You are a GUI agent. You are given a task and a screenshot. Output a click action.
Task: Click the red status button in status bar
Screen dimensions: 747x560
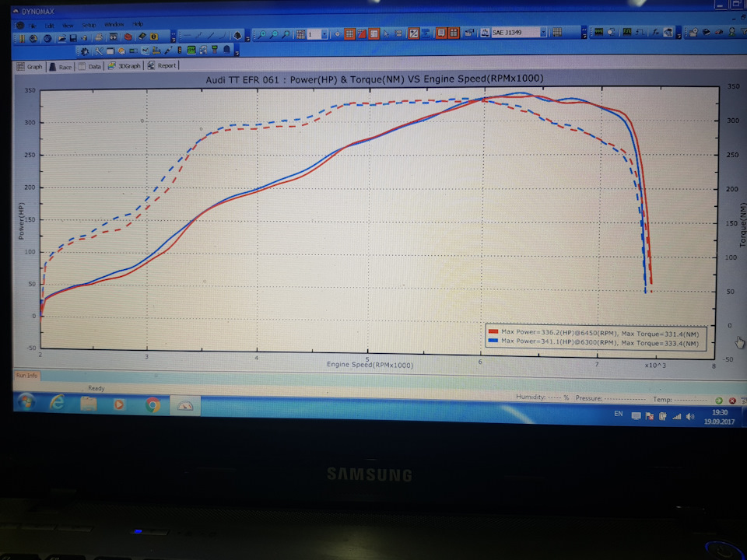coord(732,401)
